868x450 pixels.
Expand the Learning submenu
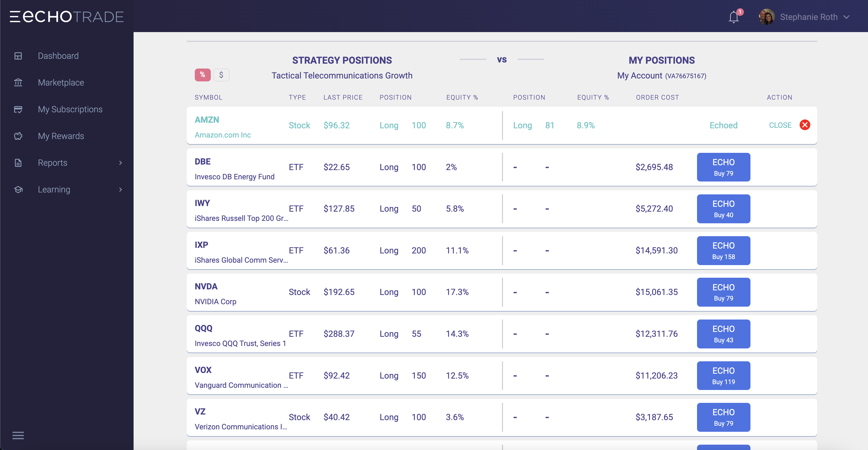click(121, 190)
